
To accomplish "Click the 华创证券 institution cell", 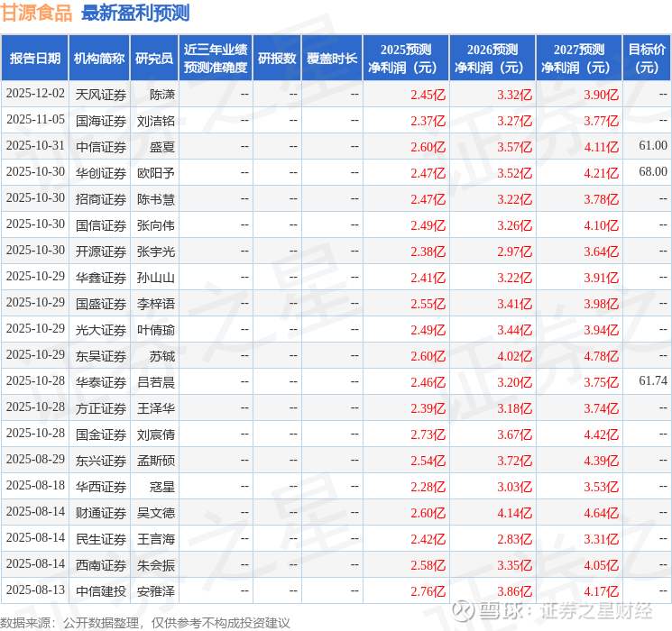I will (x=101, y=173).
